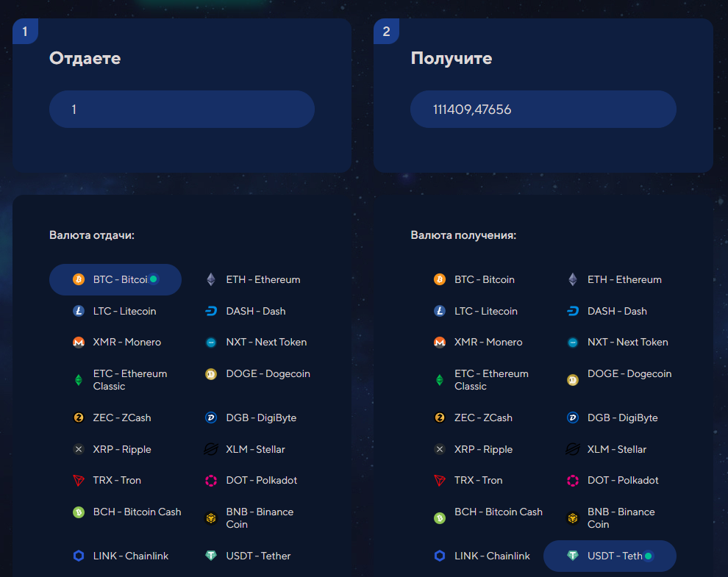
Task: Click the Tether icon under Валюта отдачи
Action: pyautogui.click(x=211, y=556)
